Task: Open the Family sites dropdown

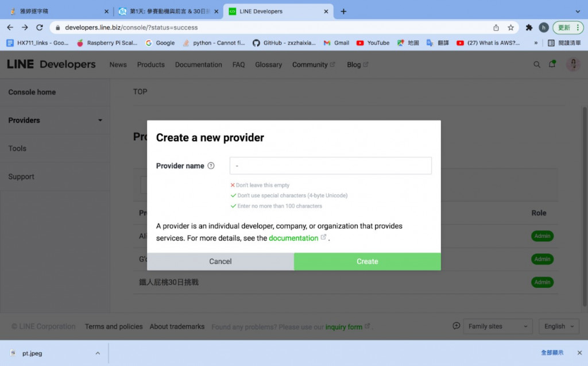Action: pyautogui.click(x=498, y=326)
